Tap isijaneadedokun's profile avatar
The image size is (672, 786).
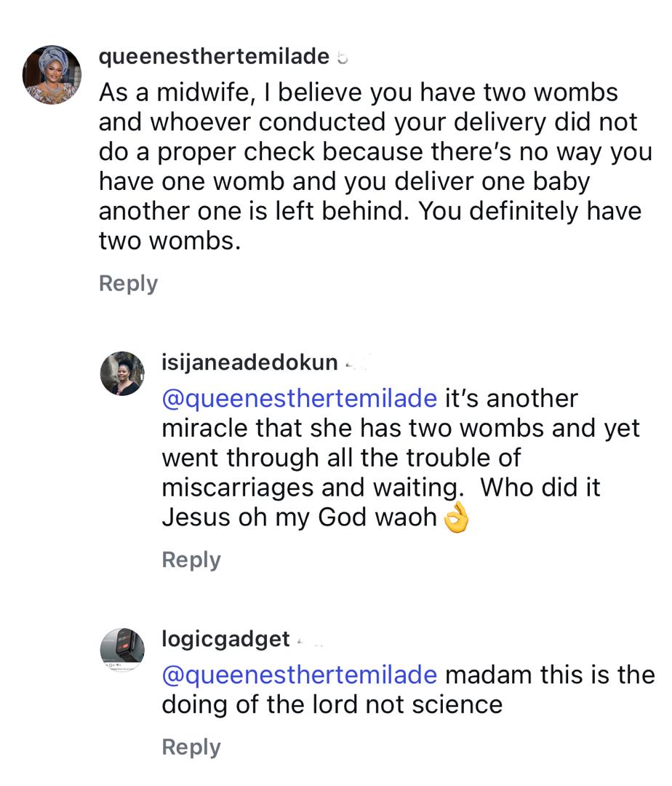tap(122, 373)
